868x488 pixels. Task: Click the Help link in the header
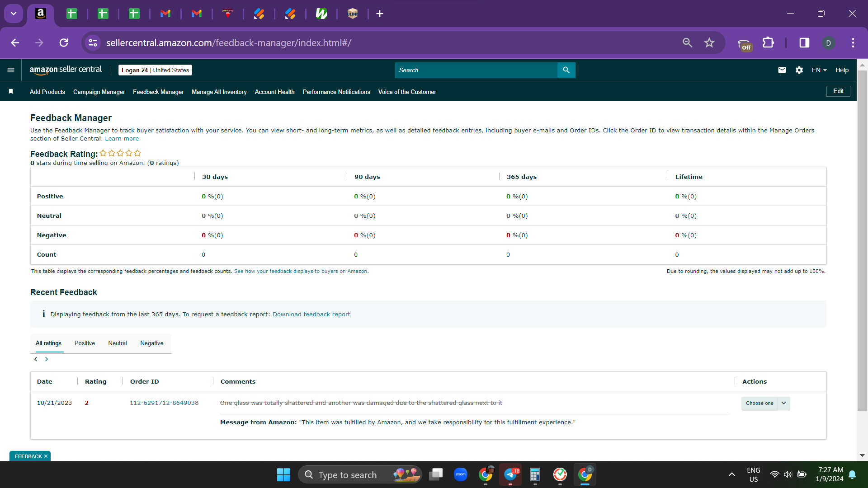point(842,70)
